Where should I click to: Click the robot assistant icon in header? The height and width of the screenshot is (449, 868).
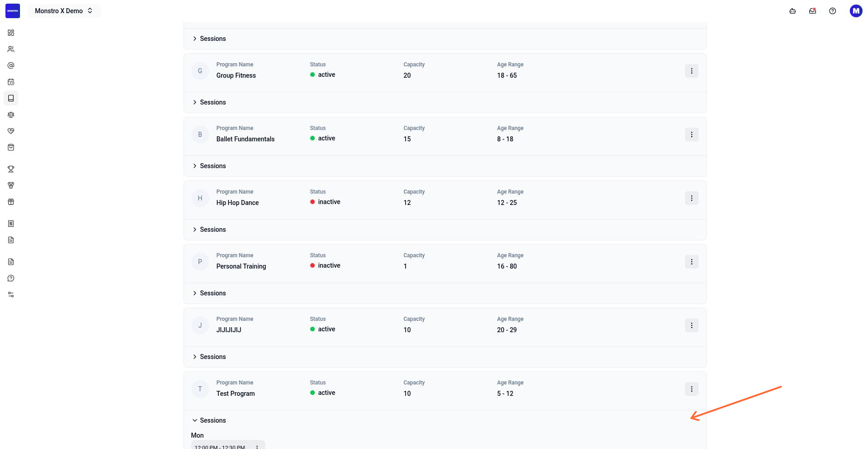point(793,11)
